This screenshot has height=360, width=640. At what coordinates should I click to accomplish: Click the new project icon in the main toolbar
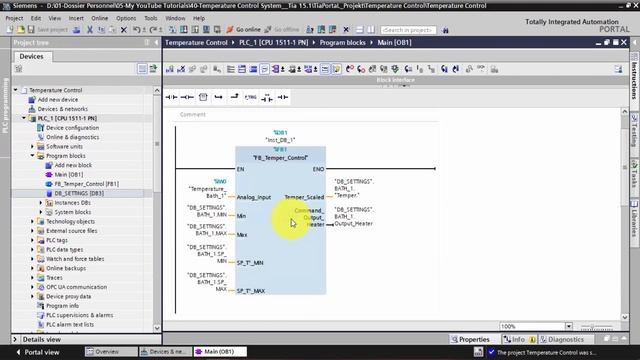click(9, 29)
